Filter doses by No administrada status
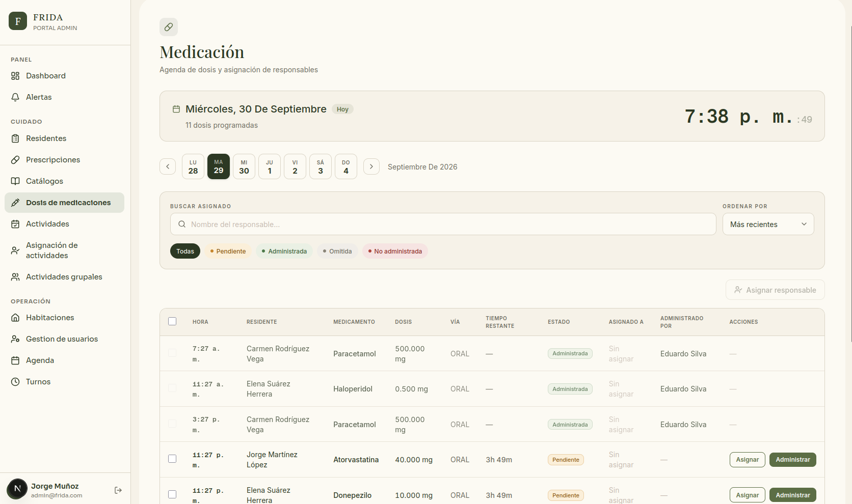The image size is (852, 504). [395, 251]
